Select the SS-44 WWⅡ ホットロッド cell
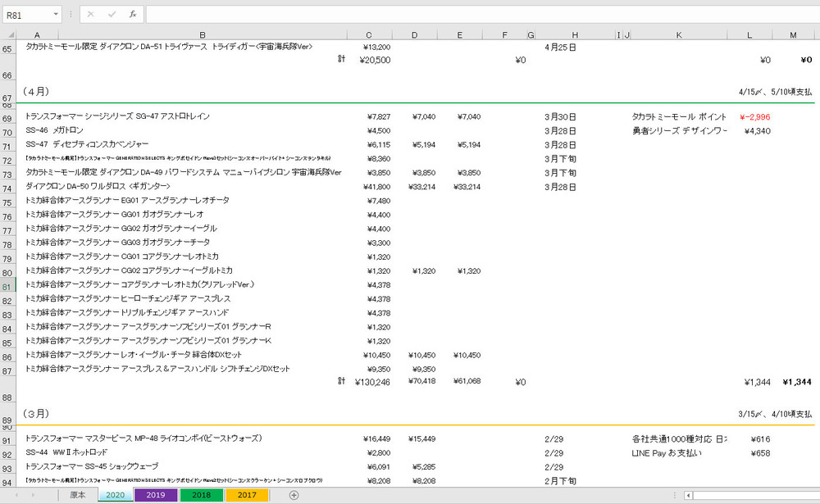The height and width of the screenshot is (504, 820). pos(66,452)
